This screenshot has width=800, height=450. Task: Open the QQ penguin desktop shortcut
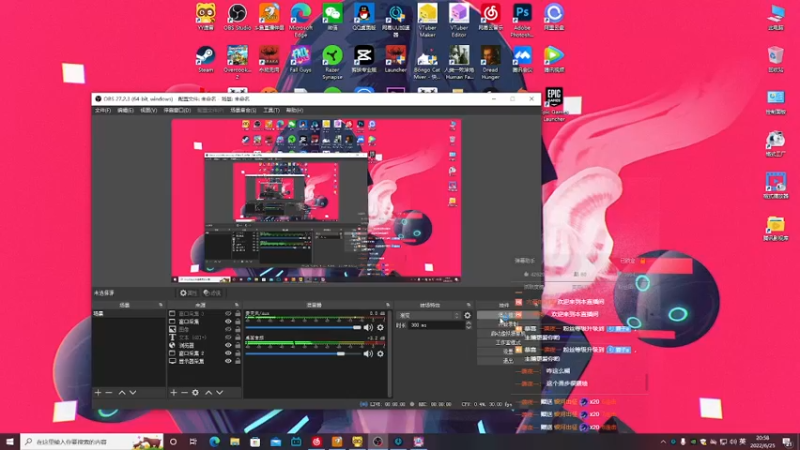click(364, 17)
